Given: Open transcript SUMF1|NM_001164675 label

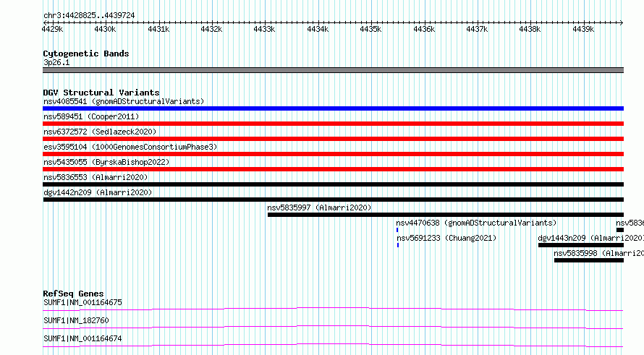Looking at the screenshot, I should click(82, 302).
